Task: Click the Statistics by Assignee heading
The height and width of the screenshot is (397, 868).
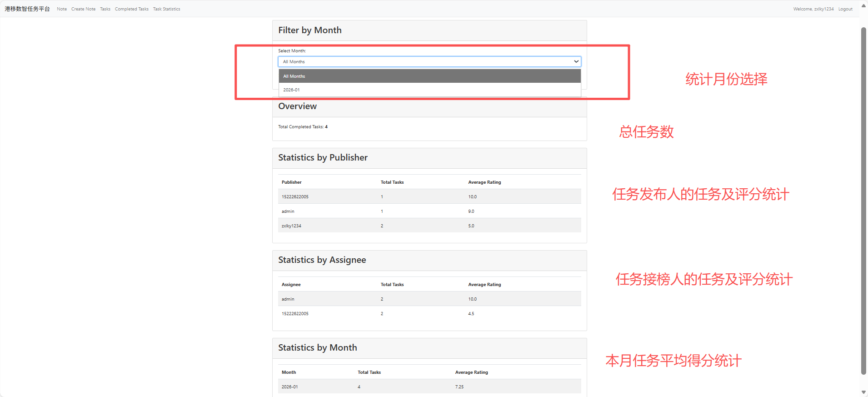Action: click(x=322, y=260)
